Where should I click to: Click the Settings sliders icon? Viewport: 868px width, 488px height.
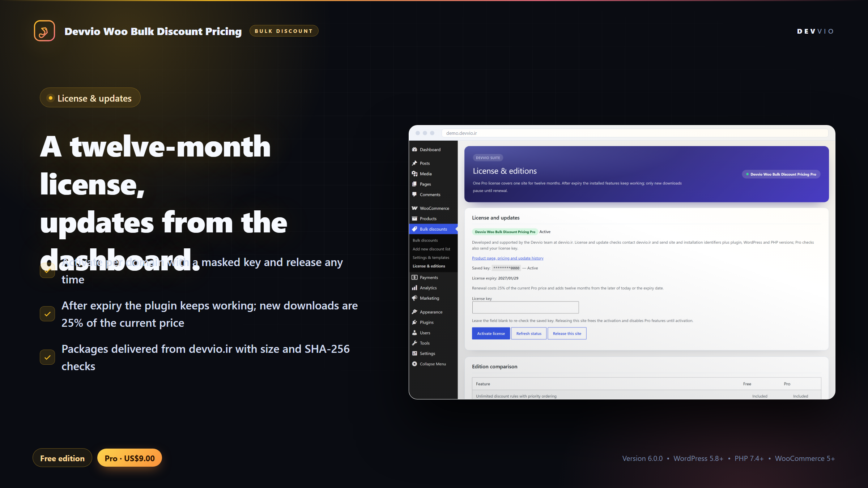(414, 354)
